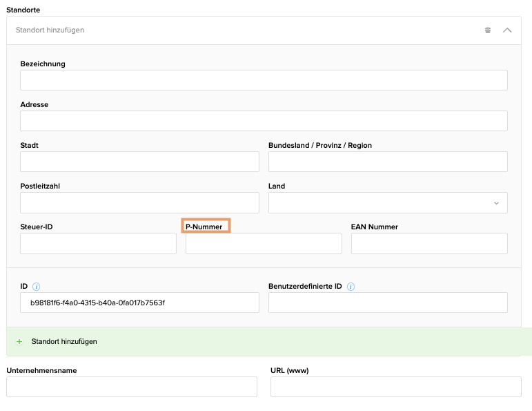
Task: Open the Land dropdown
Action: tap(388, 203)
